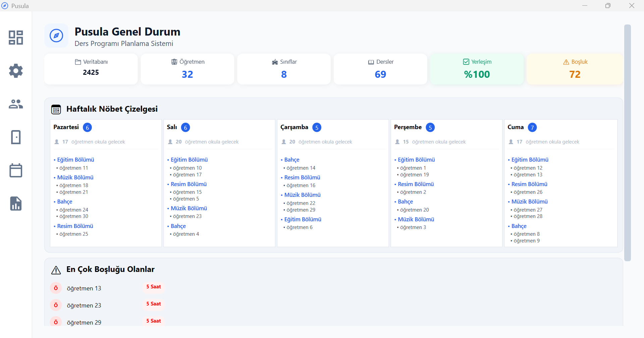
Task: Click the Cuma badge showing 7
Action: 532,127
